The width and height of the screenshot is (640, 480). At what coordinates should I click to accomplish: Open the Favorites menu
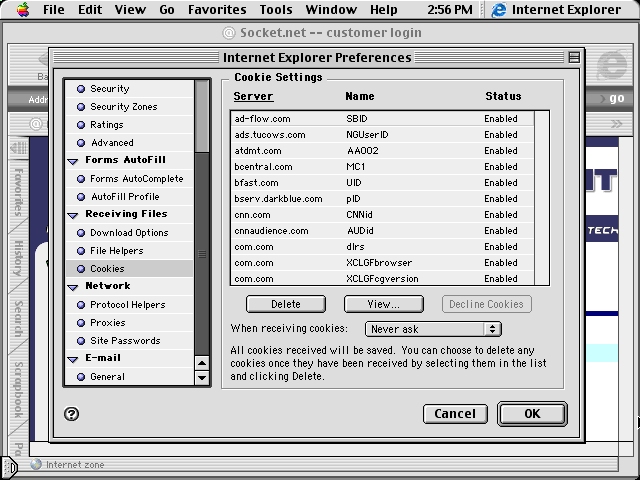pos(217,9)
